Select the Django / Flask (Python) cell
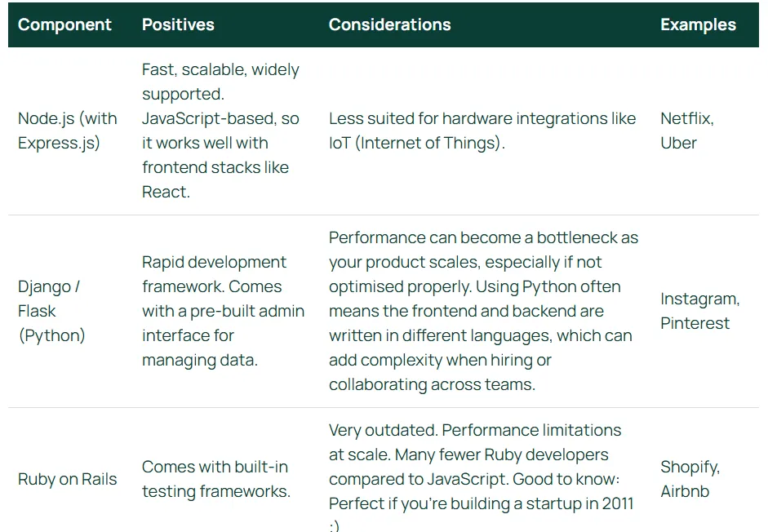This screenshot has width=768, height=532. click(x=51, y=311)
